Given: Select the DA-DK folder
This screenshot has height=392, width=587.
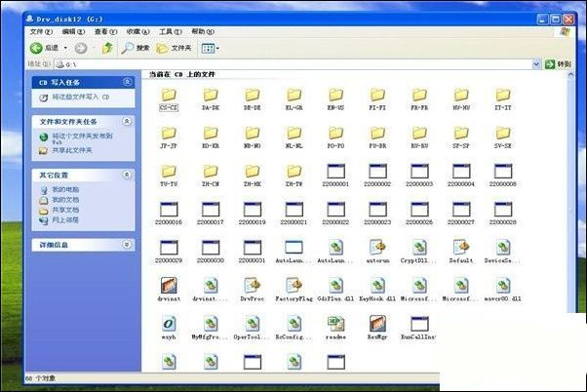Looking at the screenshot, I should (211, 99).
